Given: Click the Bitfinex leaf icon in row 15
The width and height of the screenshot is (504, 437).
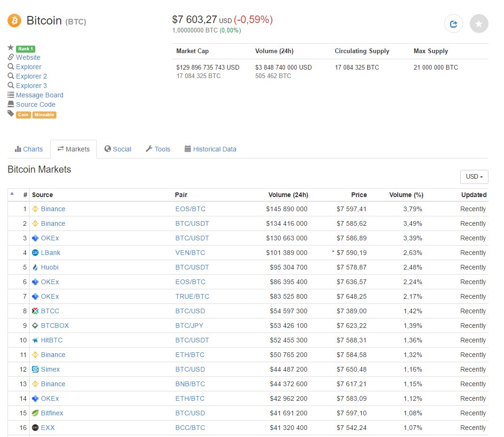Looking at the screenshot, I should (35, 413).
